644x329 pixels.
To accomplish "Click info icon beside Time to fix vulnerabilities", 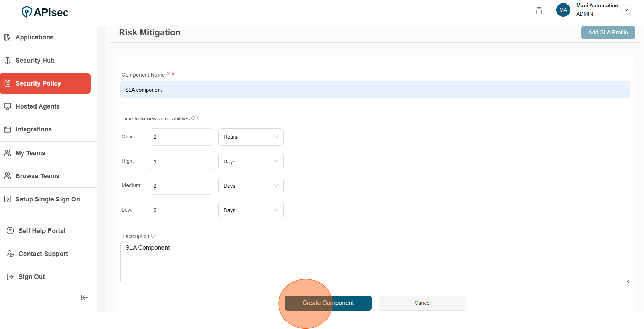I will pyautogui.click(x=193, y=118).
